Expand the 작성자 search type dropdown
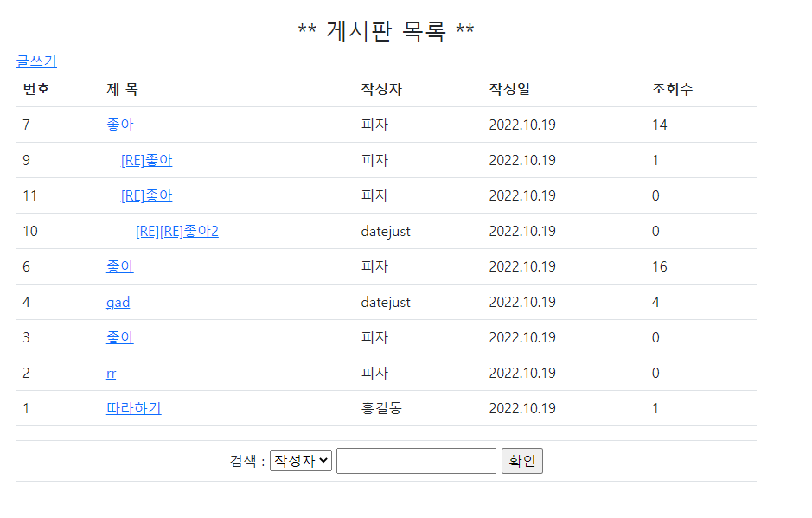The width and height of the screenshot is (812, 518). tap(301, 461)
